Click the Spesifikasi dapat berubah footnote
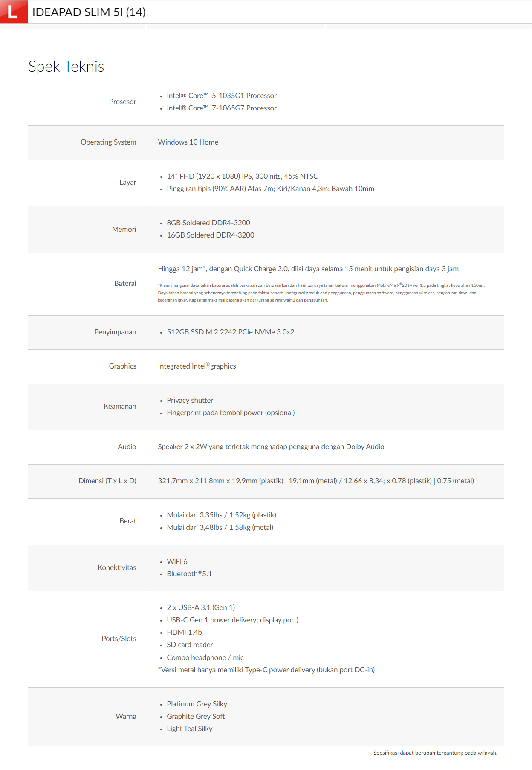The height and width of the screenshot is (770, 532). tap(435, 753)
